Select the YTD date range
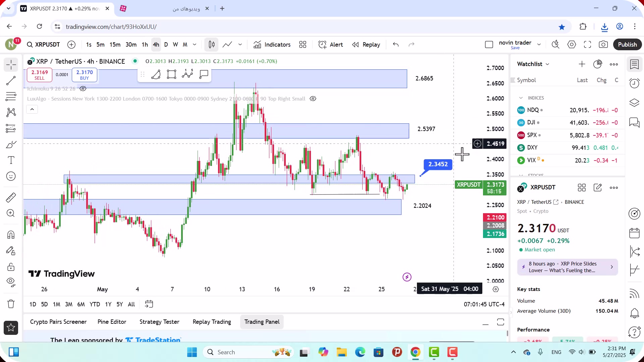 95,304
